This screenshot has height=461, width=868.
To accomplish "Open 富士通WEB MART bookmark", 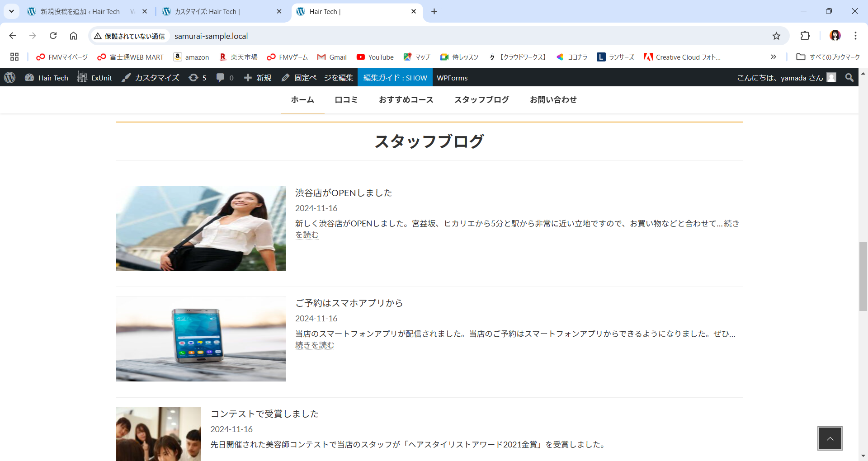I will pos(131,57).
